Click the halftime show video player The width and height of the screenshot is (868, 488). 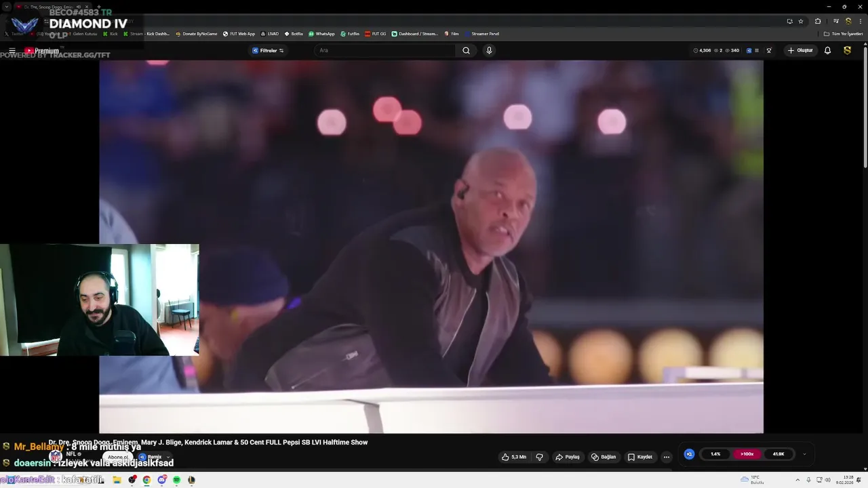coord(431,246)
